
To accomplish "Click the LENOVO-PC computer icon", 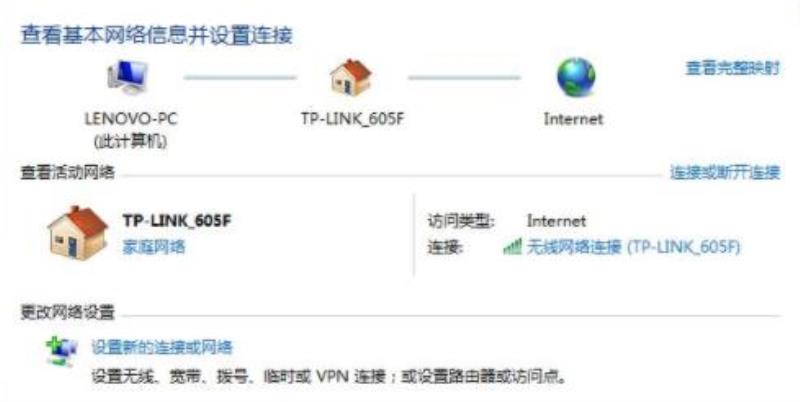I will click(x=128, y=77).
